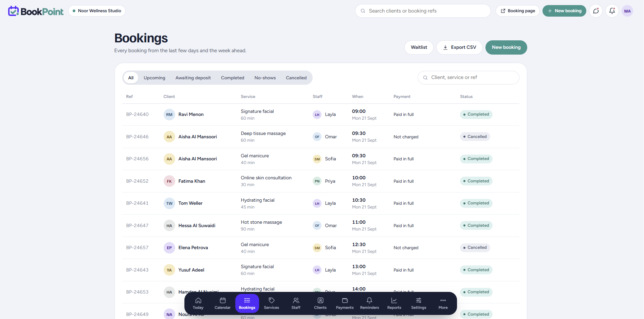Focus the Search clients or booking refs field
The image size is (644, 319).
click(423, 11)
